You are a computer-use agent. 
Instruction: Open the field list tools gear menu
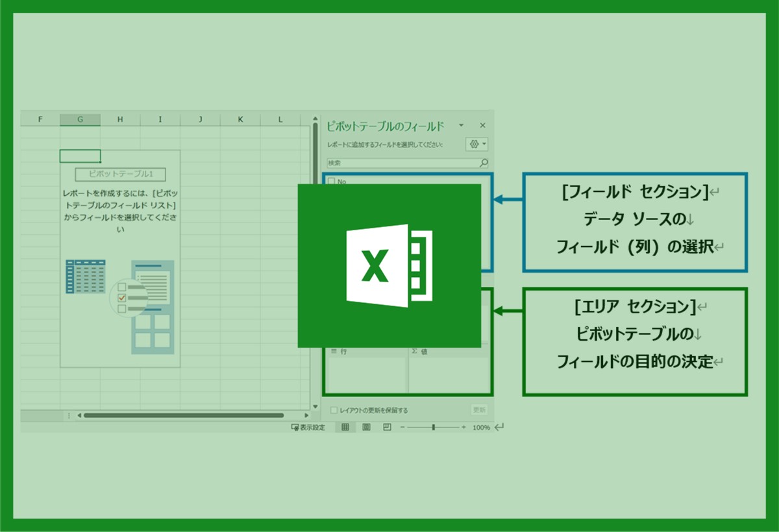(476, 144)
